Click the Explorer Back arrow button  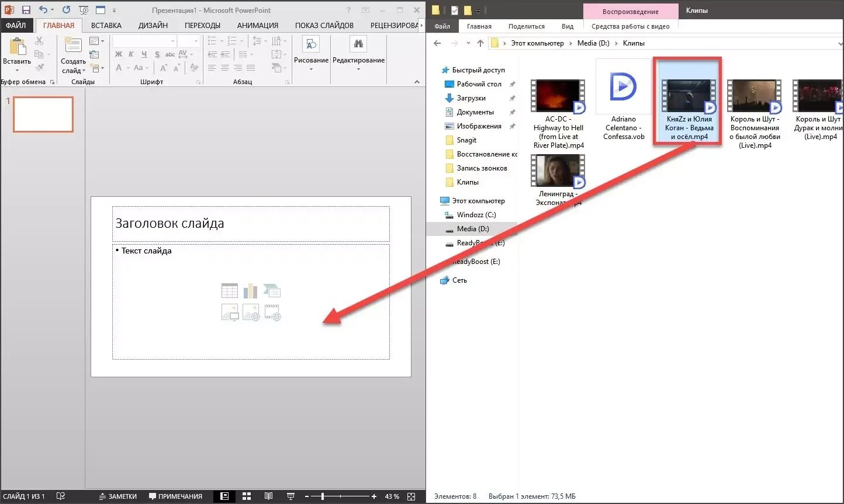pos(437,43)
